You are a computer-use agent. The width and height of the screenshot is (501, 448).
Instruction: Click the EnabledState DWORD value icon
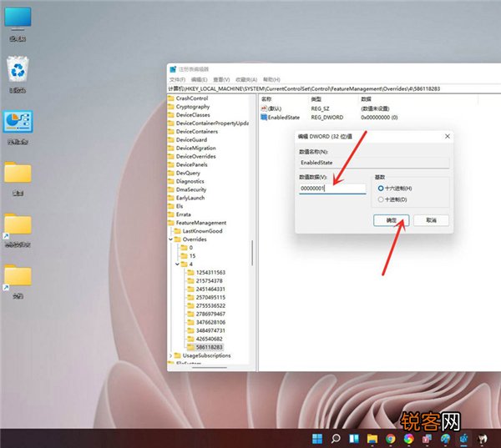[x=264, y=117]
